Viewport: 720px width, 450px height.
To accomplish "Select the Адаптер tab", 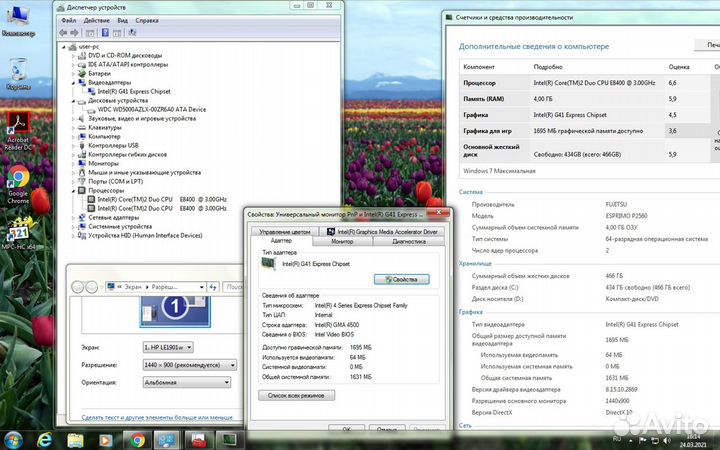I will [281, 241].
